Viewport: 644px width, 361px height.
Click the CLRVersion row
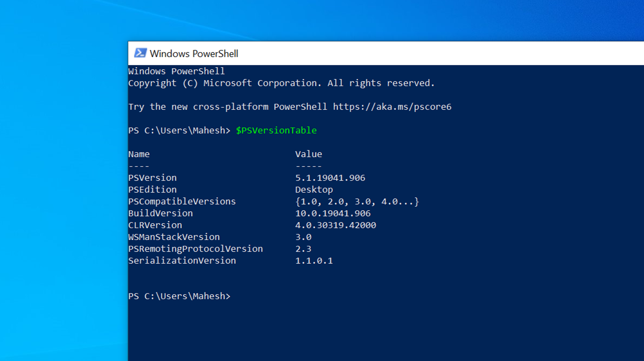(x=155, y=225)
